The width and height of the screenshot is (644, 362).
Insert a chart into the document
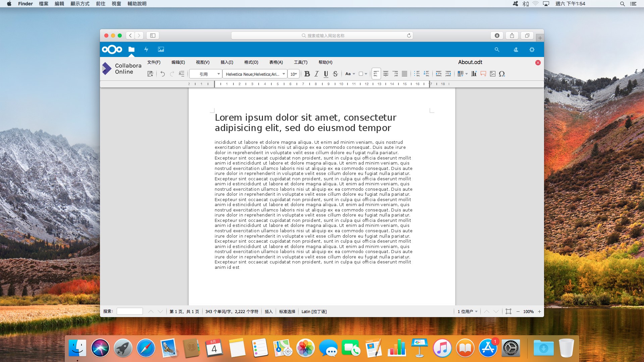[474, 74]
